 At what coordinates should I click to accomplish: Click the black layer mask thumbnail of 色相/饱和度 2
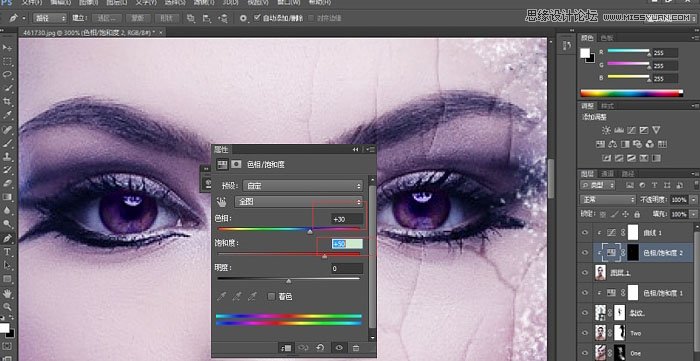pos(633,253)
